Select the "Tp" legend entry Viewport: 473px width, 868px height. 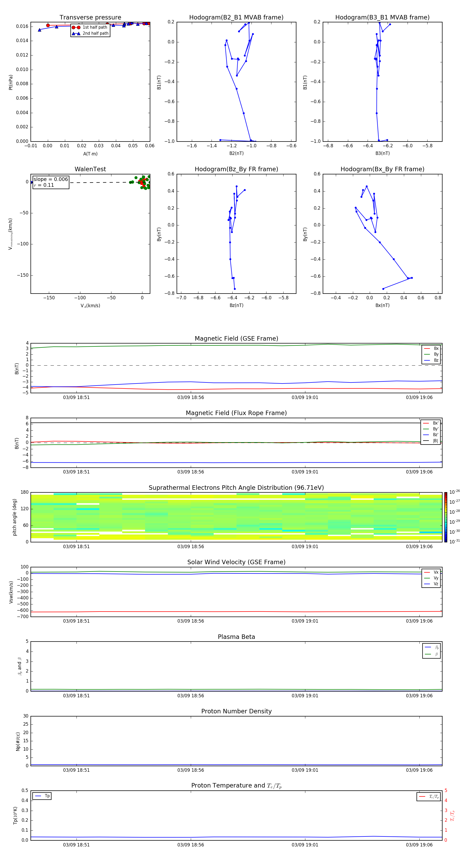click(x=42, y=796)
